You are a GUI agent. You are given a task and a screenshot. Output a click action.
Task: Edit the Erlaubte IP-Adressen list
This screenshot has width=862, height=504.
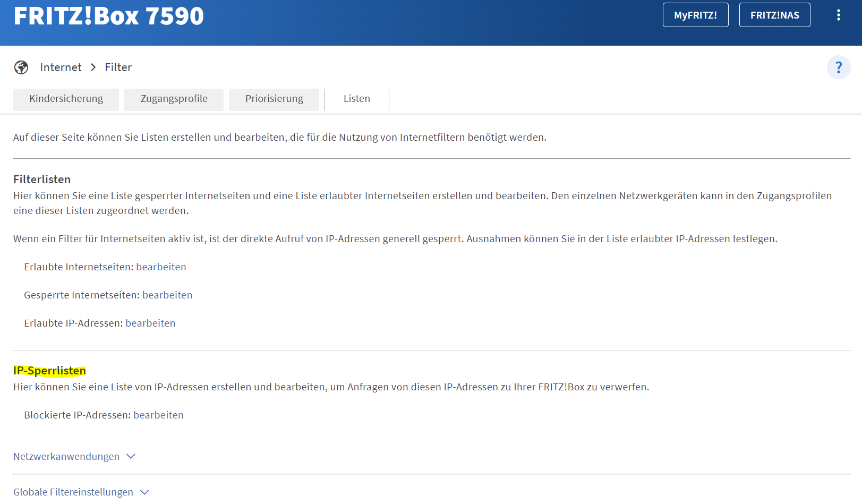[150, 323]
